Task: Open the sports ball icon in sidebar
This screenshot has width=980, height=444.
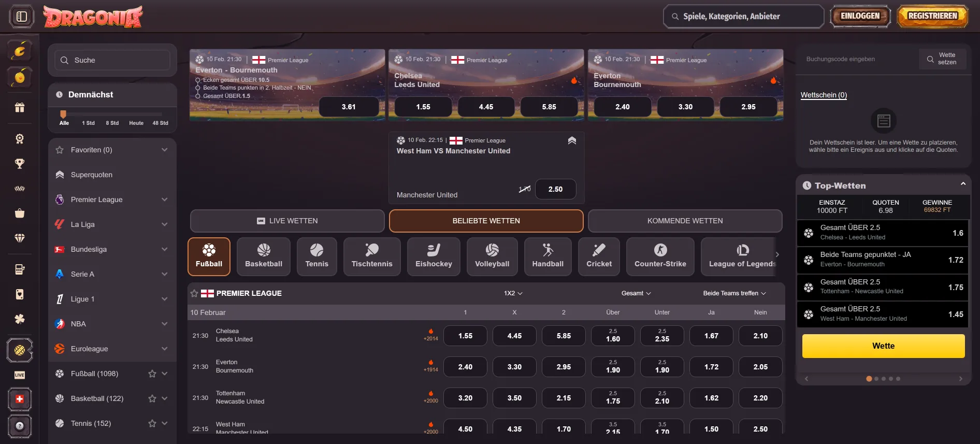Action: (20, 350)
